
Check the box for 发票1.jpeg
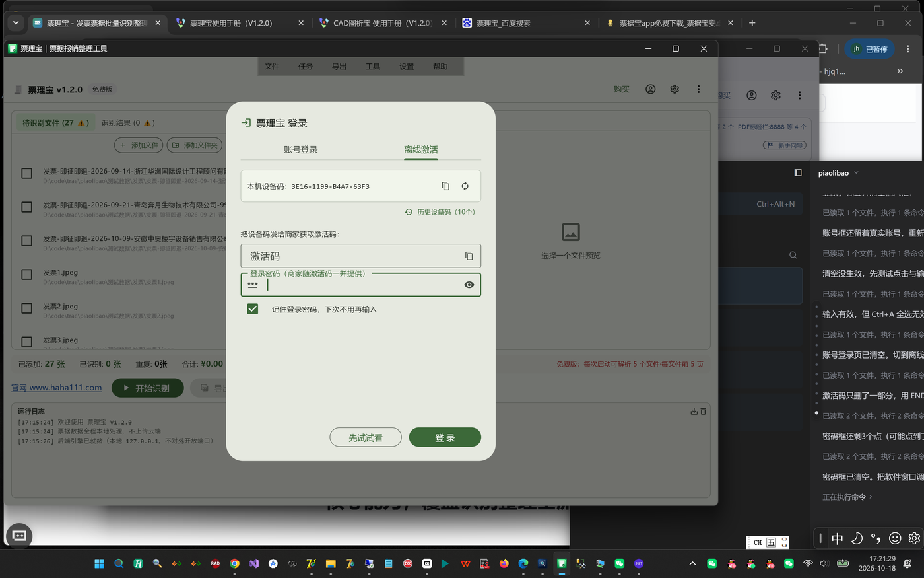(x=27, y=274)
